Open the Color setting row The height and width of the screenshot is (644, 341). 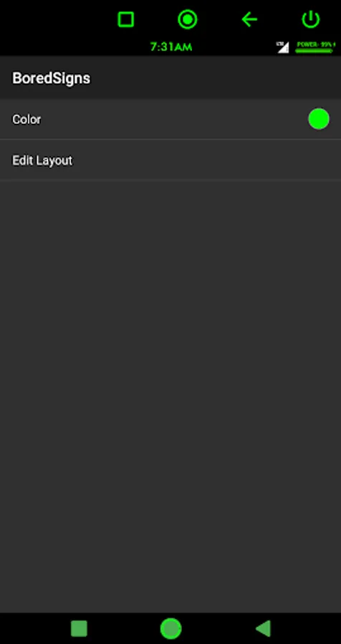[x=170, y=119]
